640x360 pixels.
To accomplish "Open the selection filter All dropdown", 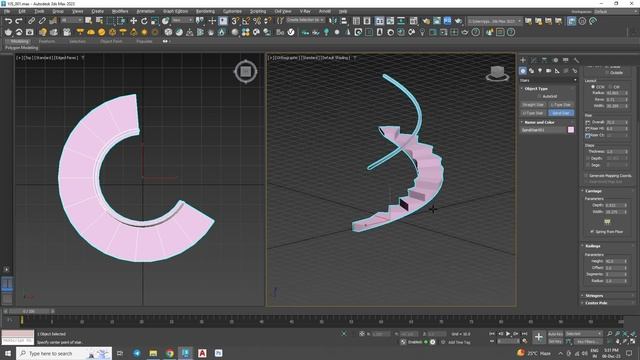I will (71, 20).
